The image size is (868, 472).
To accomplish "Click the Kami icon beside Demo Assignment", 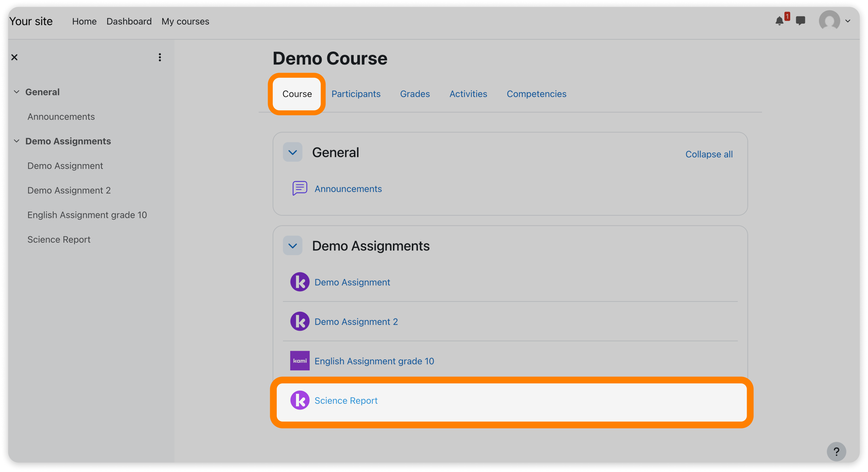I will [299, 282].
